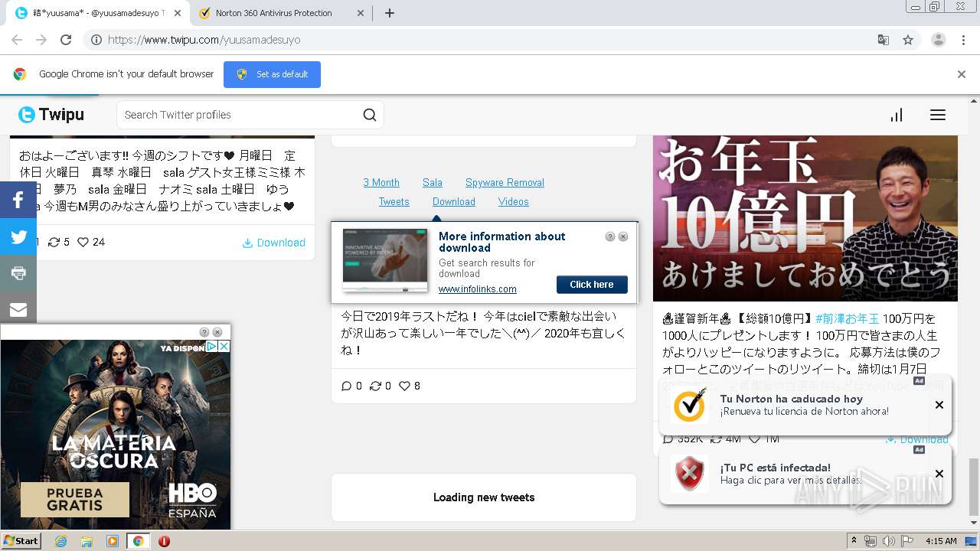Image resolution: width=980 pixels, height=551 pixels.
Task: Click HBO ad help question icon
Action: (x=204, y=332)
